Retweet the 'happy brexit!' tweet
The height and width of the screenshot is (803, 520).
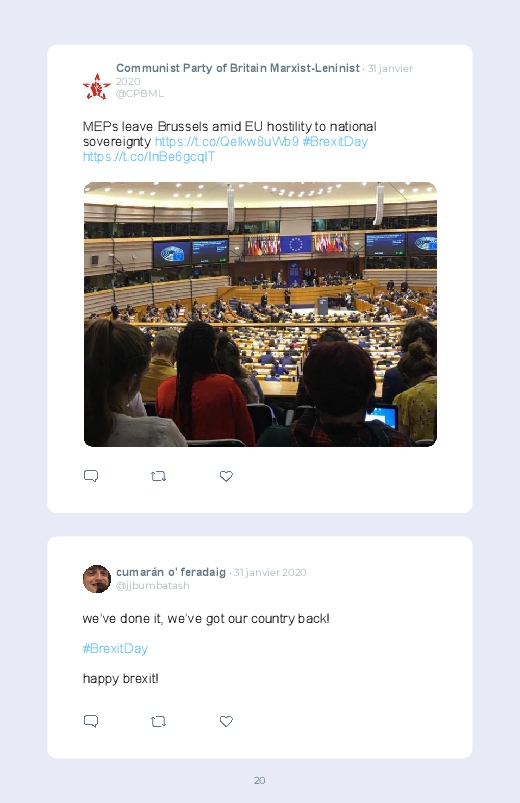click(x=158, y=722)
